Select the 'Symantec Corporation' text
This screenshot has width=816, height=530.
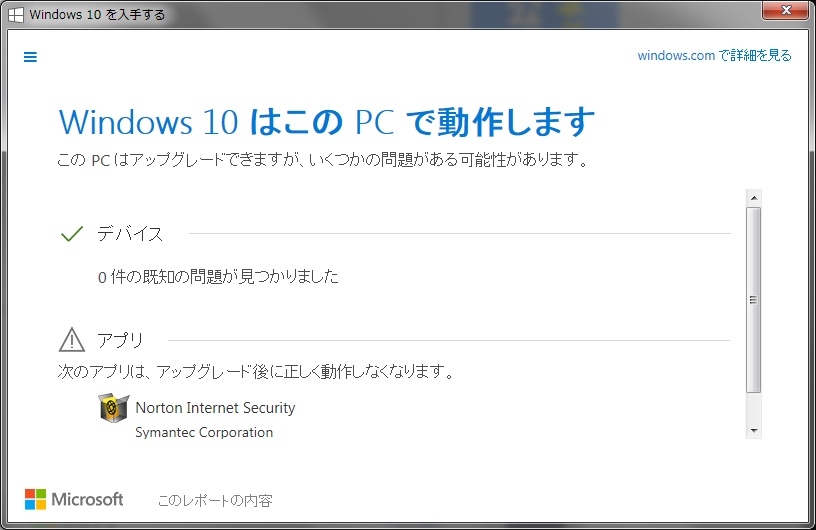[x=204, y=432]
